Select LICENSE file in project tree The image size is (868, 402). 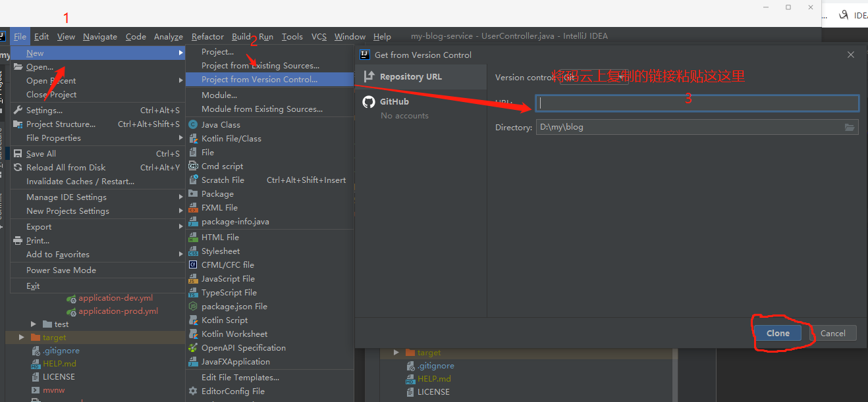(59, 377)
